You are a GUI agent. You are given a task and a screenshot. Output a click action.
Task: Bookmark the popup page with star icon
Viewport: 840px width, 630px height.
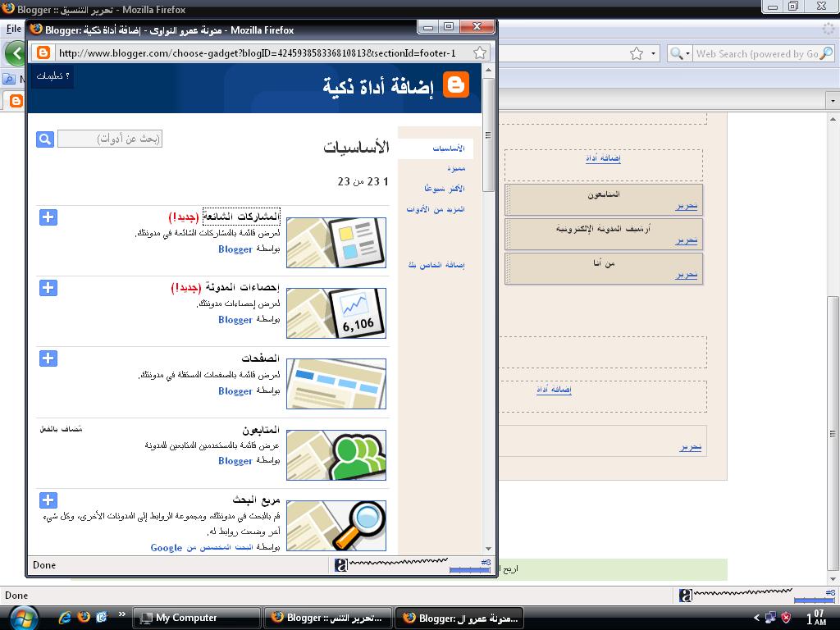[480, 52]
